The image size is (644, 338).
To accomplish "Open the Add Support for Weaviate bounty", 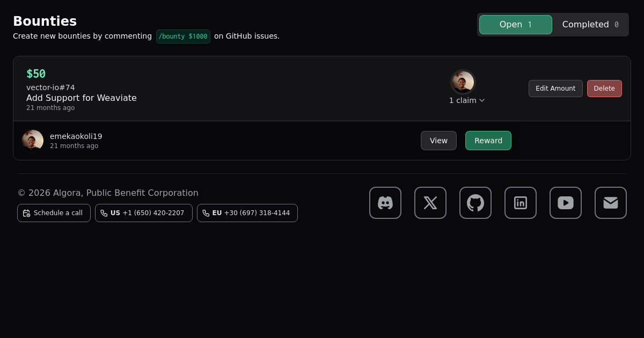I will click(x=82, y=98).
